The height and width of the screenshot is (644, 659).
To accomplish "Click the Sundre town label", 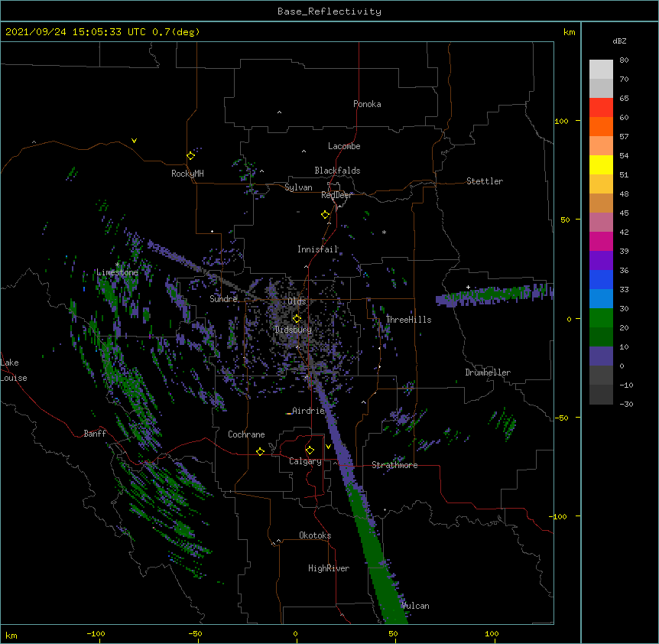I will click(223, 299).
